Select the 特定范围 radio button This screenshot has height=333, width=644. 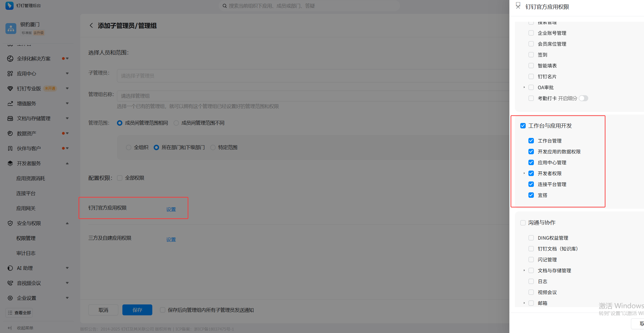coord(213,147)
